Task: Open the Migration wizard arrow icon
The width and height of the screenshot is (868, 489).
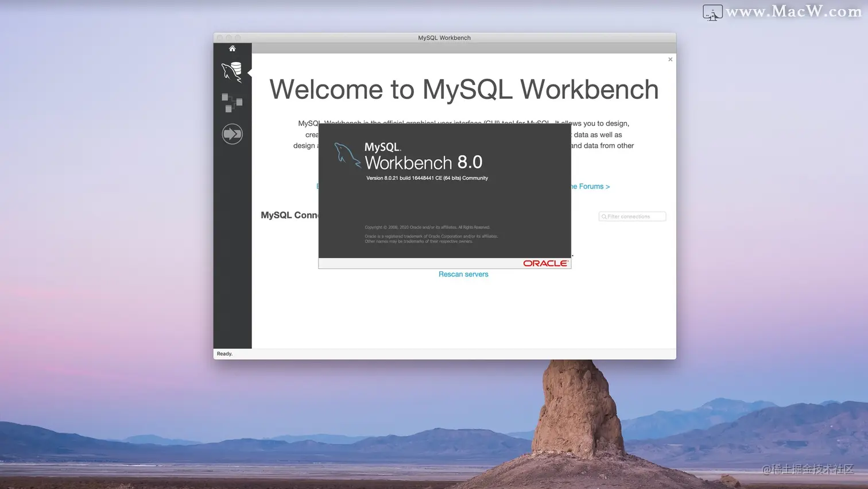Action: coord(232,134)
